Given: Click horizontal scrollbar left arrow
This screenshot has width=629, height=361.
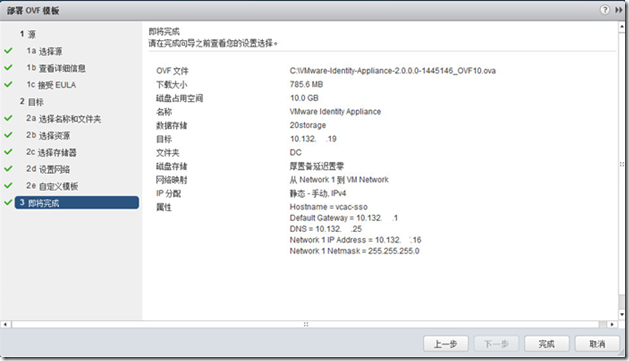Looking at the screenshot, I should [5, 324].
